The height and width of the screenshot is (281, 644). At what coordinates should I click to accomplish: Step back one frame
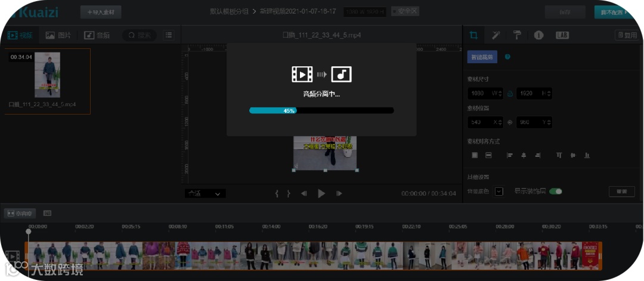tap(304, 193)
